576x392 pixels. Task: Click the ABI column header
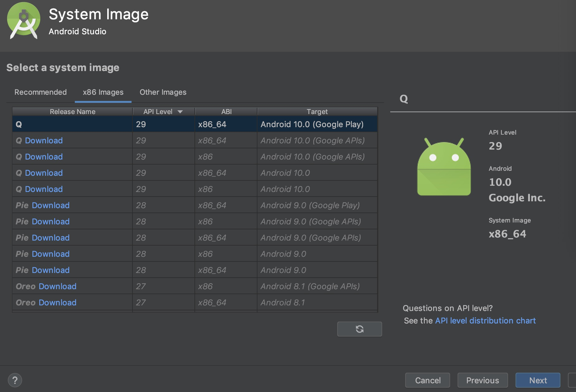click(x=226, y=112)
